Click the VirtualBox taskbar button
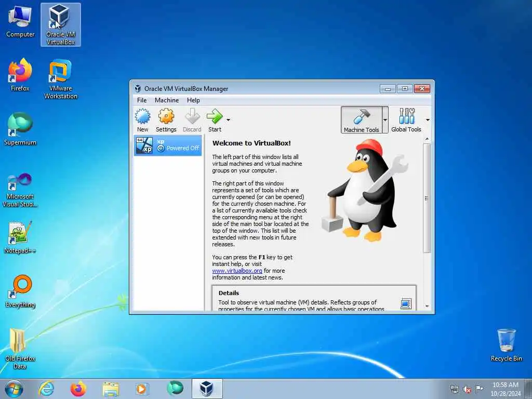Image resolution: width=532 pixels, height=399 pixels. (x=207, y=389)
